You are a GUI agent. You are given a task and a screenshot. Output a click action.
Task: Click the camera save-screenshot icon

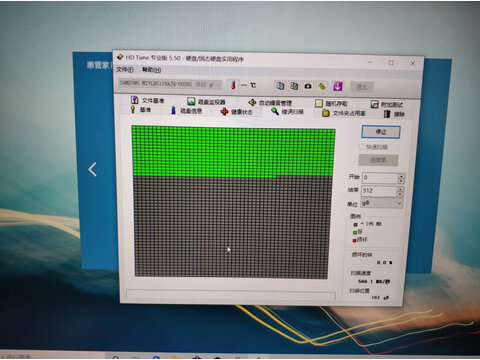pyautogui.click(x=308, y=86)
